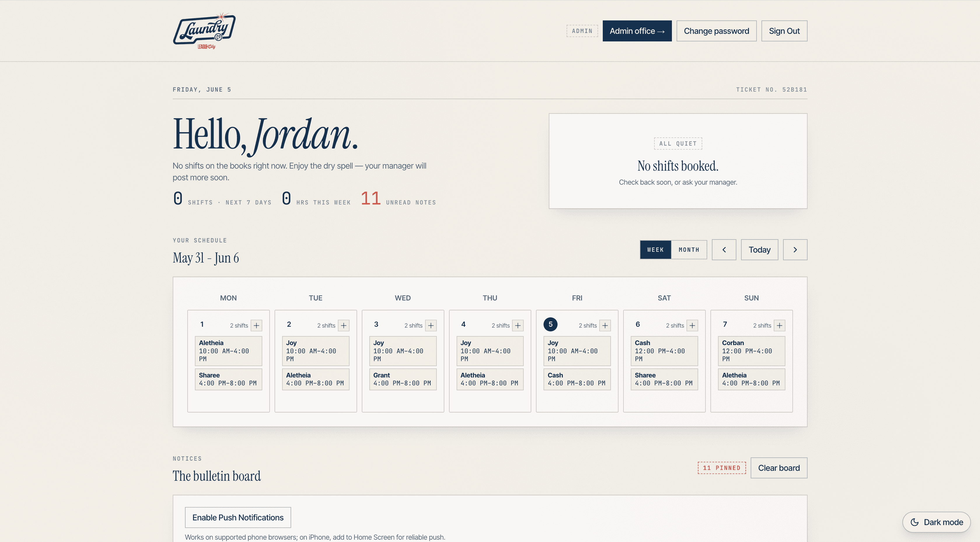
Task: Switch on Dark mode
Action: [936, 522]
